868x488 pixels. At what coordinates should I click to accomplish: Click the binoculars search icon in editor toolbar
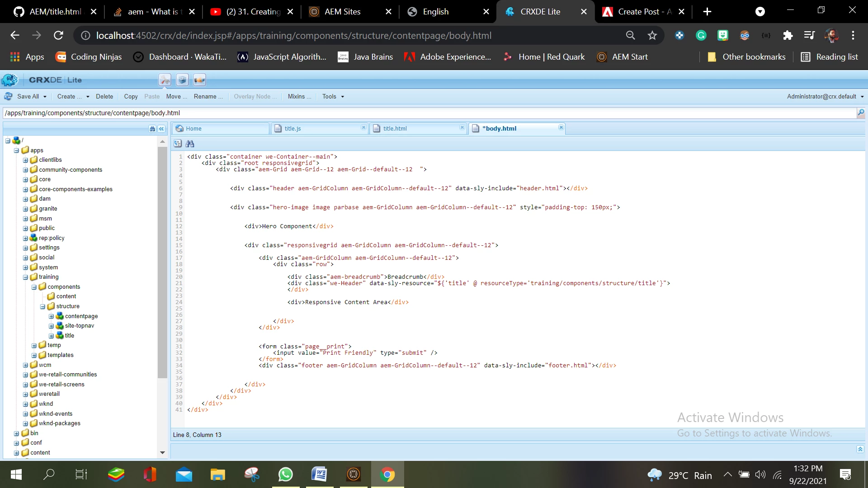tap(190, 144)
